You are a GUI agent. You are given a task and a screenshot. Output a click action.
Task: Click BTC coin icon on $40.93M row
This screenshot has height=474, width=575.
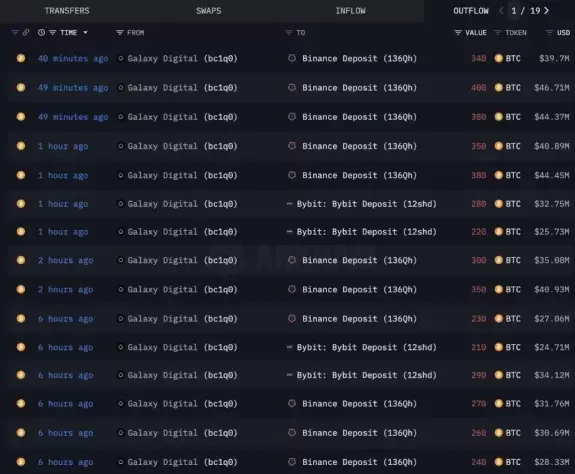click(499, 289)
